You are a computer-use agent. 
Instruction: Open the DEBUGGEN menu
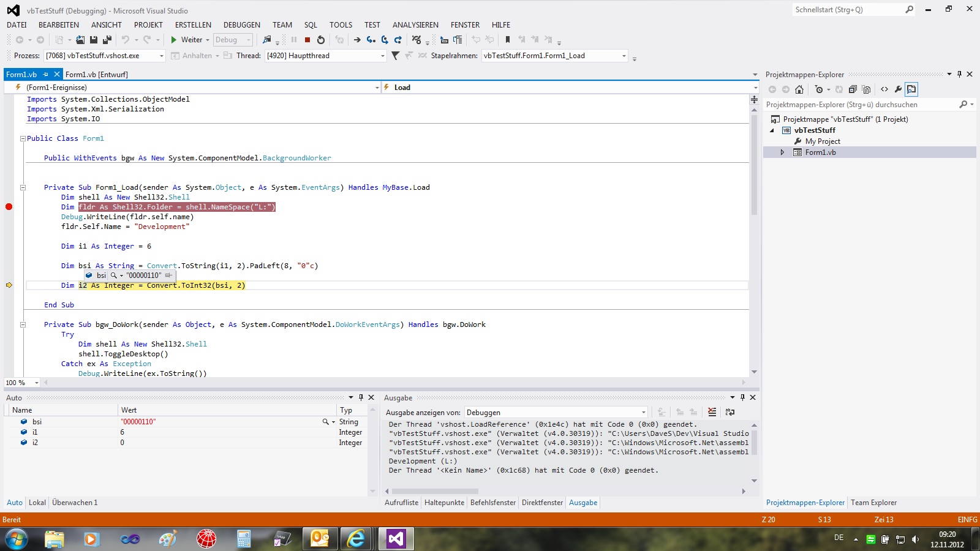(x=241, y=25)
